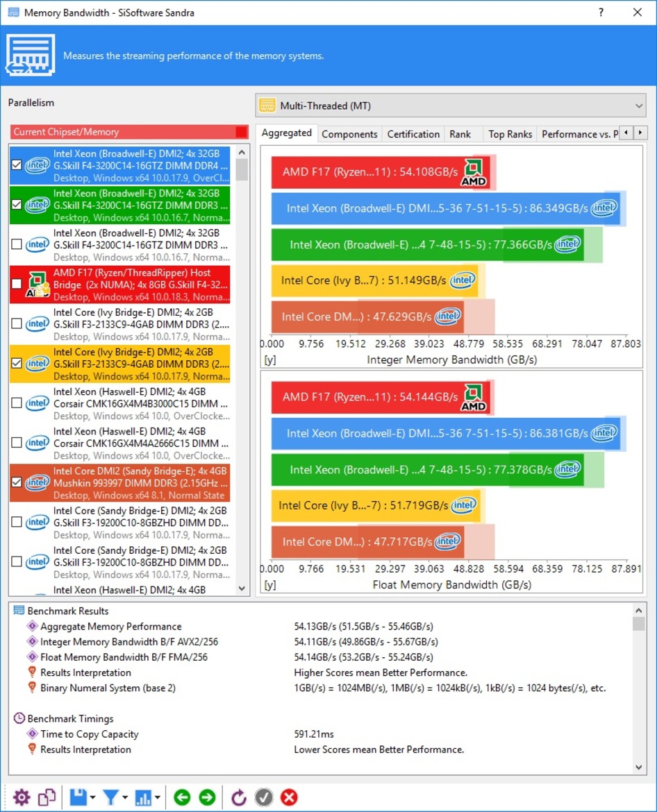The height and width of the screenshot is (812, 657).
Task: Click the Intel logo on the Float chart's 47.717GB/s bar
Action: [x=448, y=541]
